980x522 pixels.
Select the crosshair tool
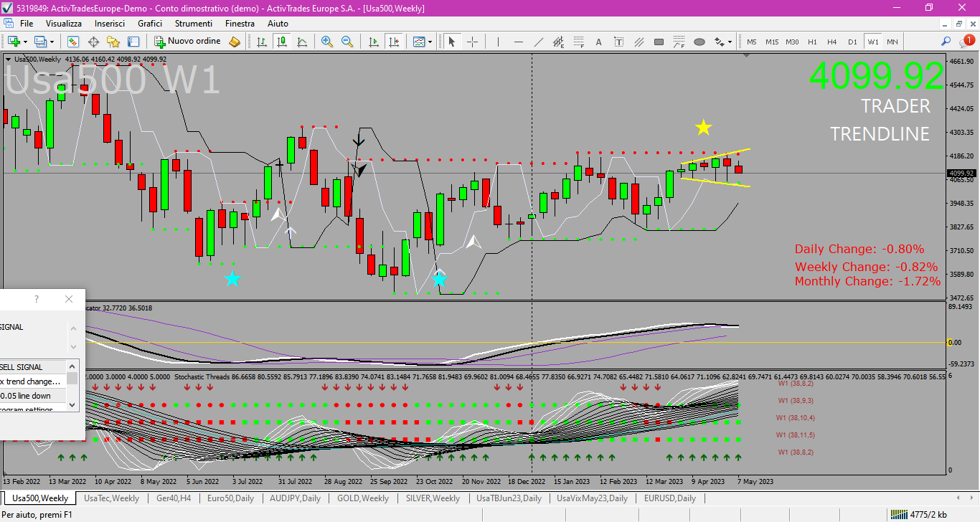(472, 42)
